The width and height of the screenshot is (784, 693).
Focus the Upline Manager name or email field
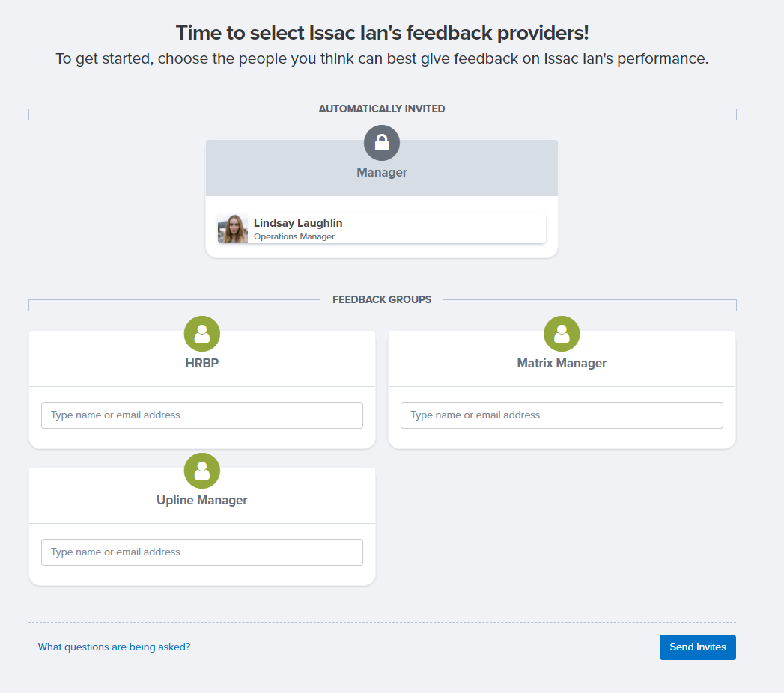[202, 552]
